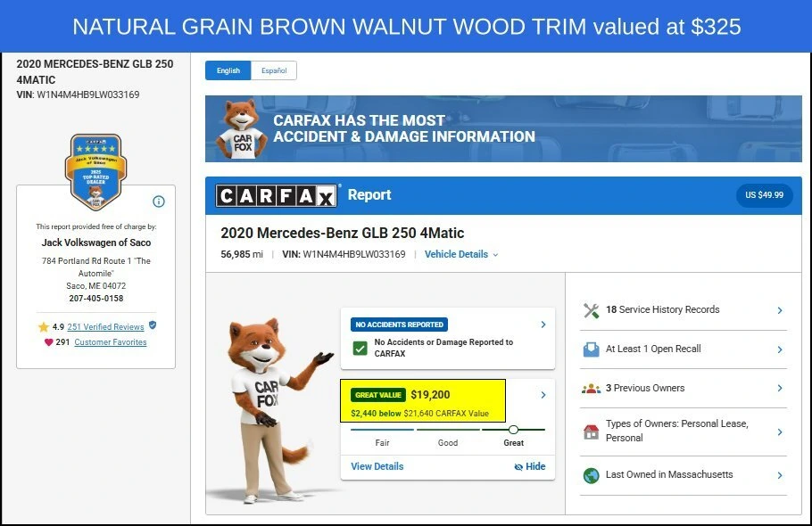
Task: Open the Types of Owners chevron
Action: coord(780,431)
